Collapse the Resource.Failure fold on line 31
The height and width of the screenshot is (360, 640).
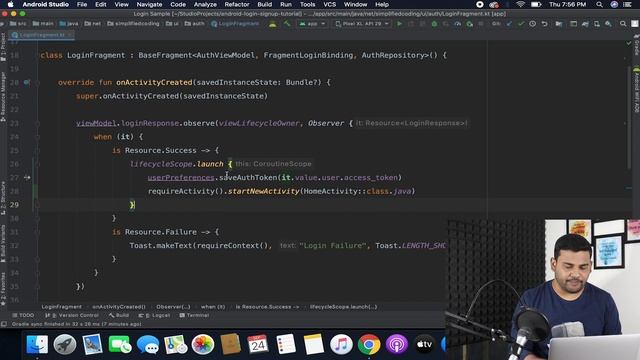pyautogui.click(x=37, y=232)
